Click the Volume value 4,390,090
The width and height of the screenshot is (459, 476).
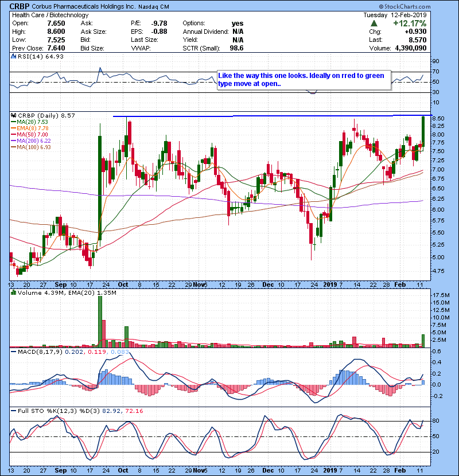point(411,48)
